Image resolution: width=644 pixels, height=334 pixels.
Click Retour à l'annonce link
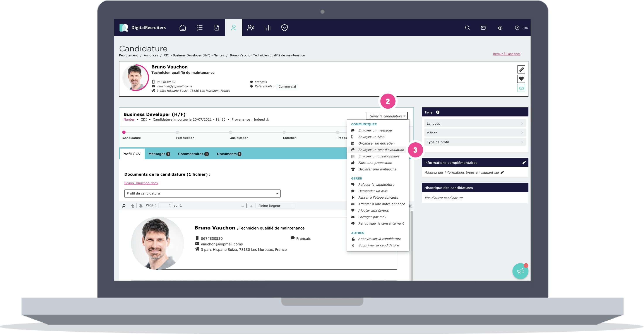507,54
